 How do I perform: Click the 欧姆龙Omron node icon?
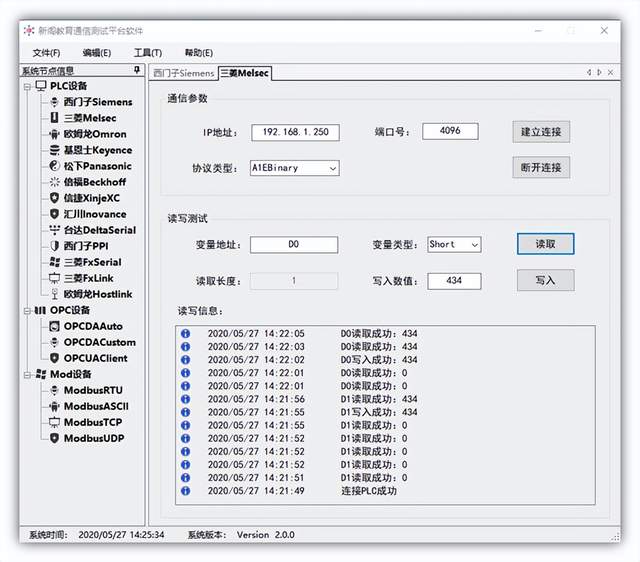pyautogui.click(x=54, y=134)
